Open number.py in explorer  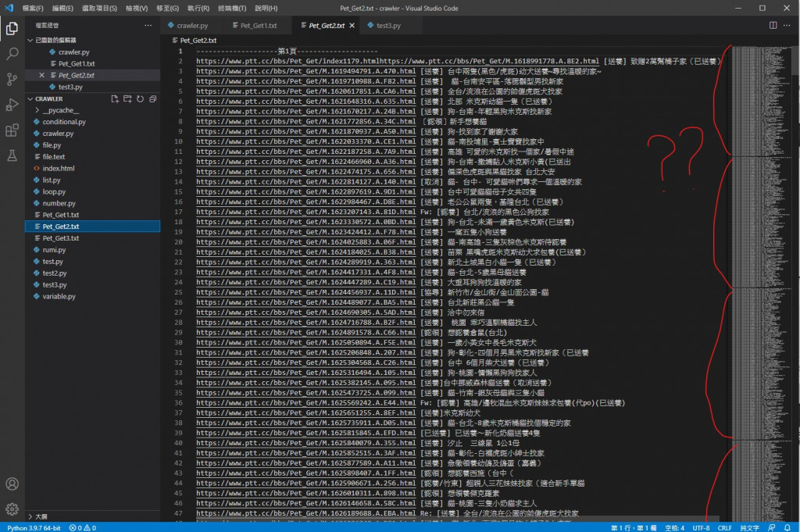click(x=59, y=204)
